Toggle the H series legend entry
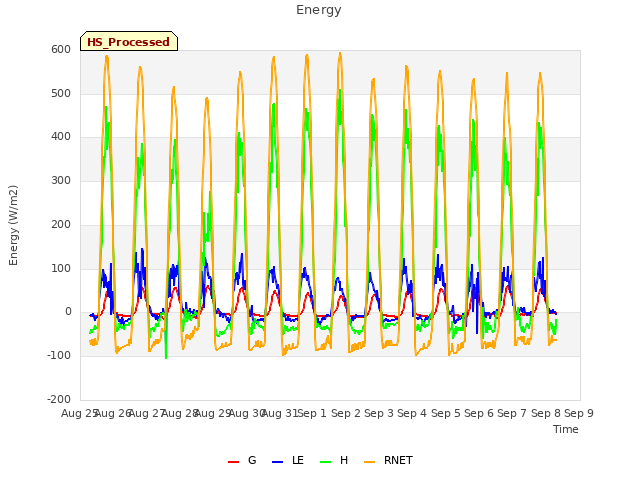This screenshot has width=640, height=480. pyautogui.click(x=334, y=461)
